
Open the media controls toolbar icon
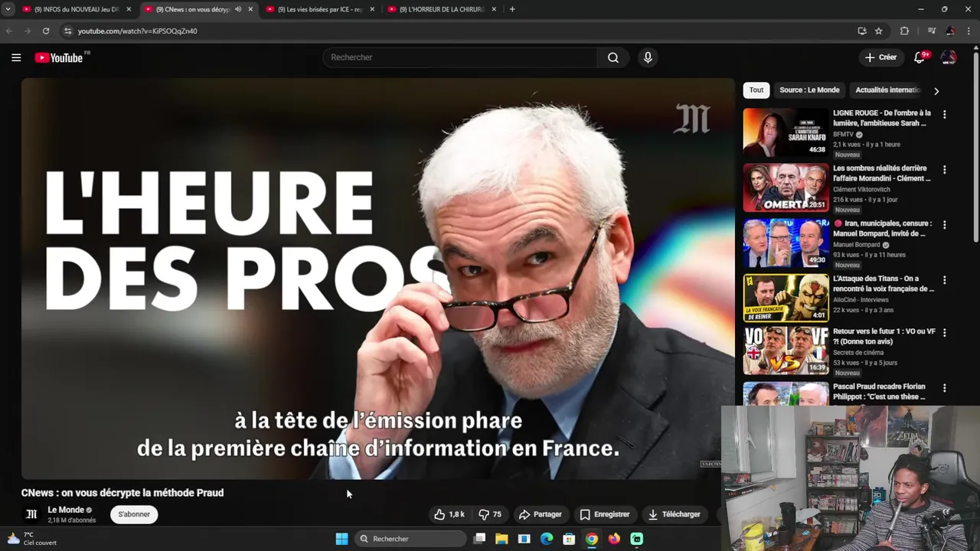[x=931, y=31]
